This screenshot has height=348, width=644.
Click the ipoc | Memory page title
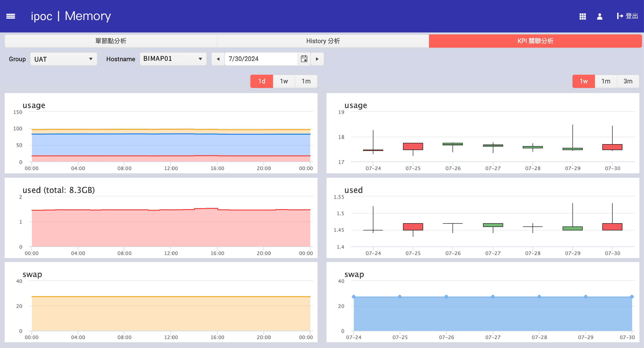pyautogui.click(x=71, y=16)
